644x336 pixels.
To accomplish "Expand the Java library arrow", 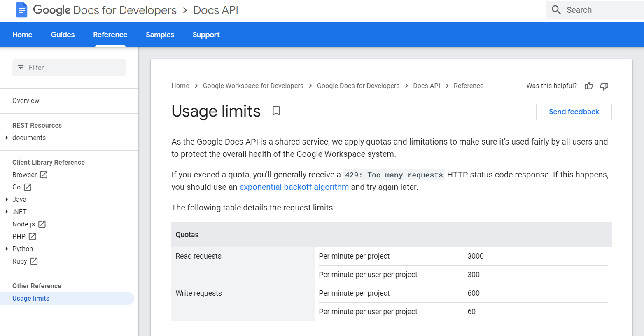I will point(7,199).
